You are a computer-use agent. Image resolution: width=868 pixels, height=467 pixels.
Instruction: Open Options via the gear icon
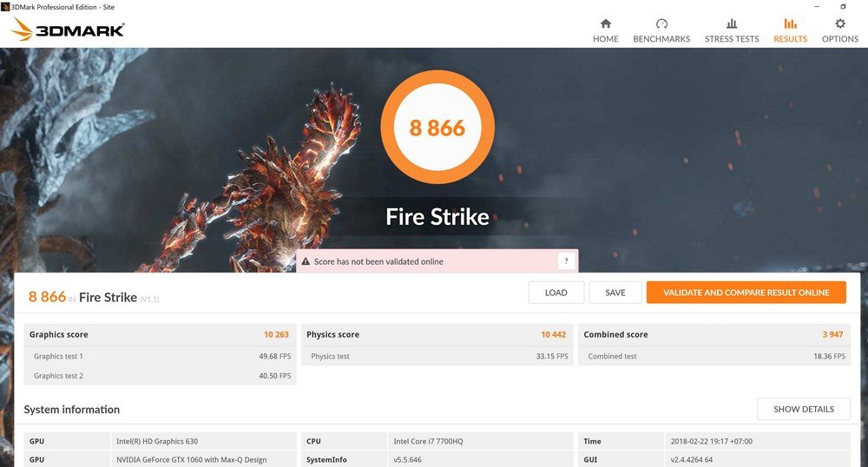[x=839, y=23]
